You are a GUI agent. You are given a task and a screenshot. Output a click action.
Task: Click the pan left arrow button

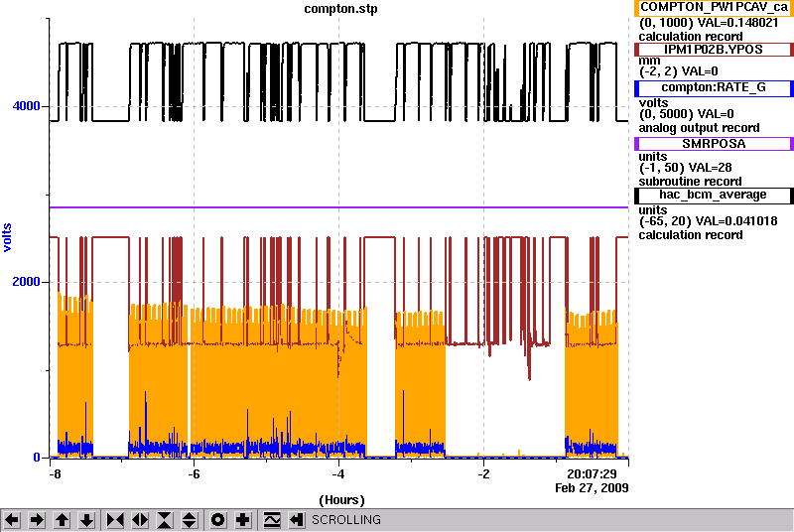click(x=12, y=520)
